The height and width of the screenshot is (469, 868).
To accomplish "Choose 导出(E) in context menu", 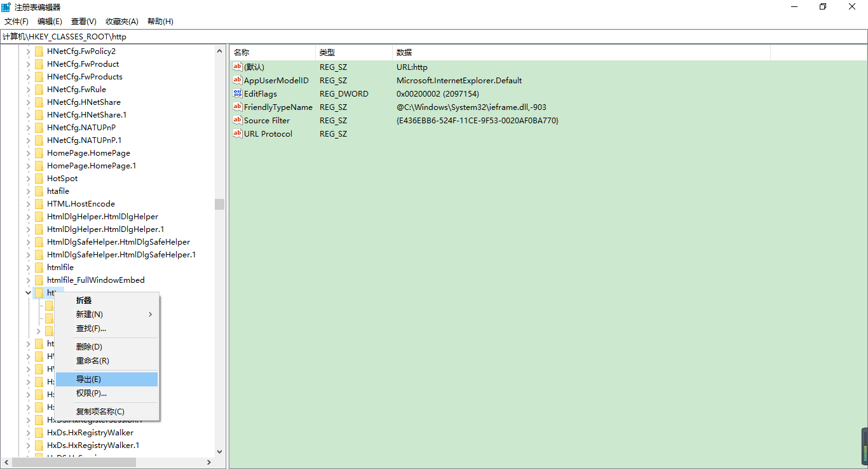I will pyautogui.click(x=107, y=379).
